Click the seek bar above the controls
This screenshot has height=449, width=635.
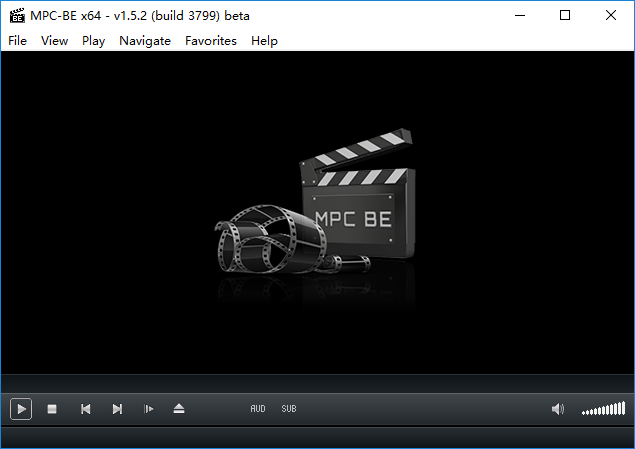[318, 383]
